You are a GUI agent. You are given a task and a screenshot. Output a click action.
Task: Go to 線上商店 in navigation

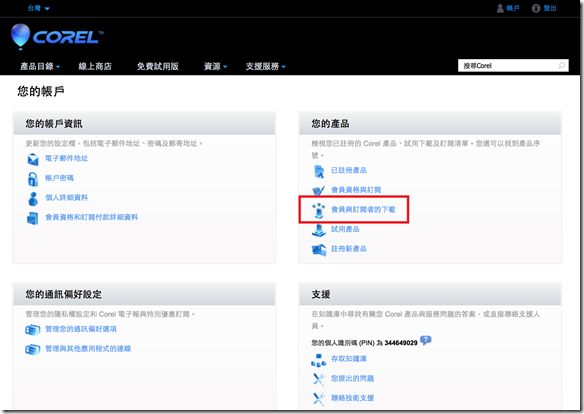(x=95, y=66)
